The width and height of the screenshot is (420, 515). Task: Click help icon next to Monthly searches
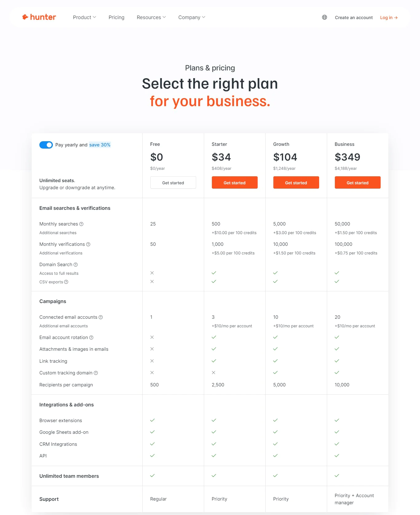[x=81, y=224]
